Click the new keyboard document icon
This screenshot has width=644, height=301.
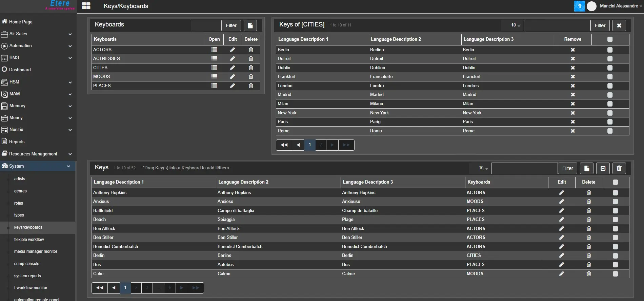pyautogui.click(x=250, y=25)
